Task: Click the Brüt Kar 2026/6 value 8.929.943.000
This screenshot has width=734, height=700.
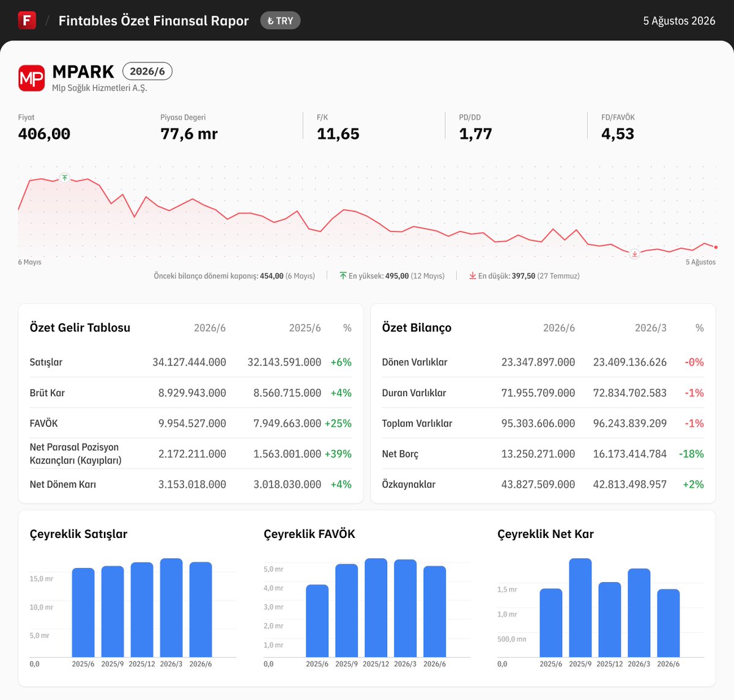Action: (192, 392)
